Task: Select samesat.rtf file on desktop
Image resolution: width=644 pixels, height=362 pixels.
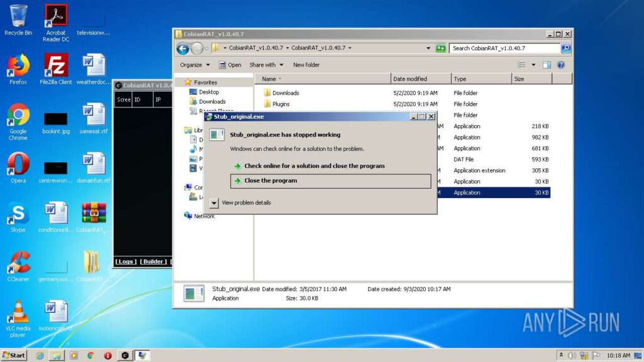Action: [x=94, y=118]
